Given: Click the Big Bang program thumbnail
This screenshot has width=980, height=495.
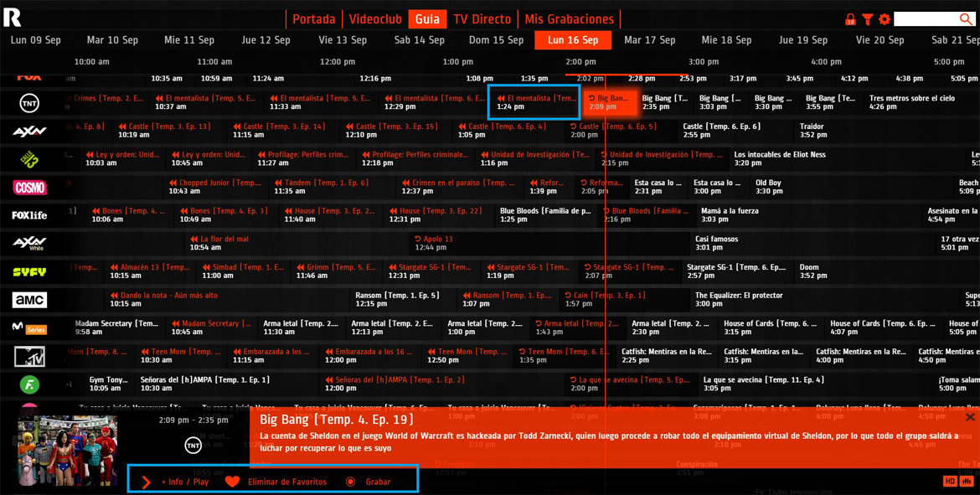Looking at the screenshot, I should point(68,450).
